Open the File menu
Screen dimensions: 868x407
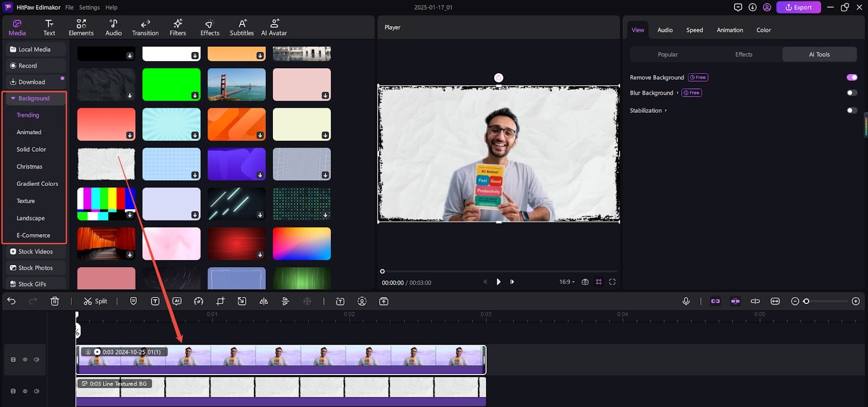click(69, 8)
